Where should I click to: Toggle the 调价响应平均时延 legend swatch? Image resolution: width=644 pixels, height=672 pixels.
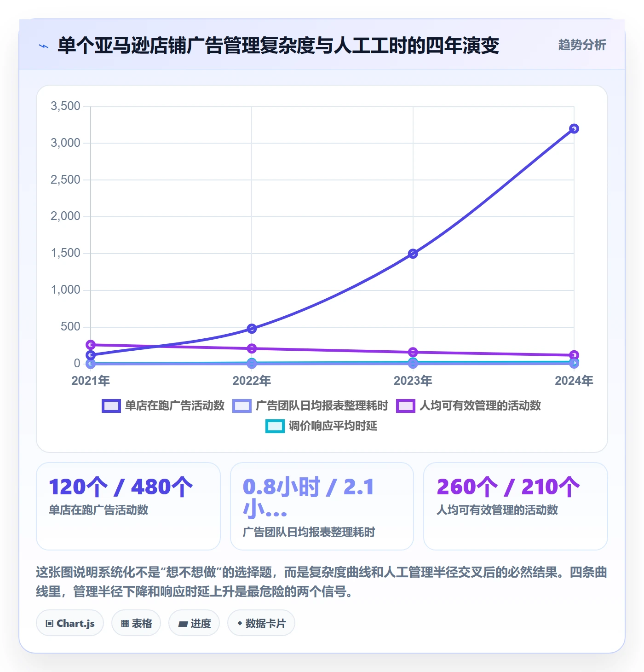coord(275,426)
